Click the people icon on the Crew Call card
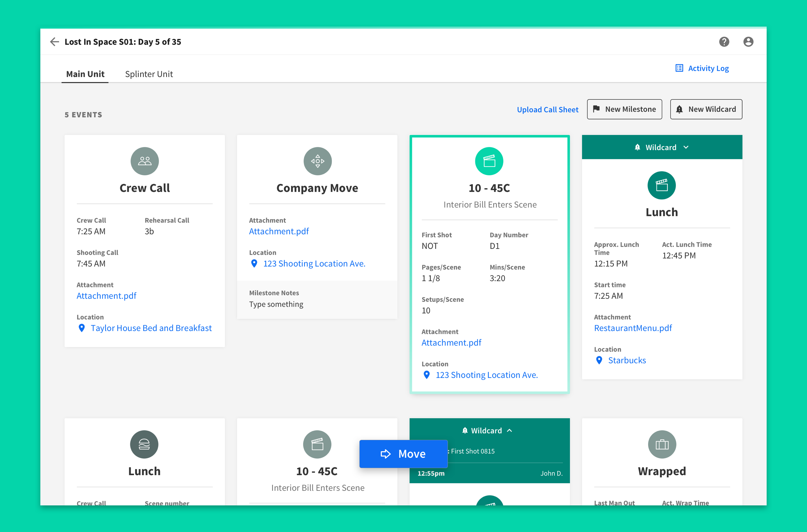Image resolution: width=807 pixels, height=532 pixels. pyautogui.click(x=145, y=161)
